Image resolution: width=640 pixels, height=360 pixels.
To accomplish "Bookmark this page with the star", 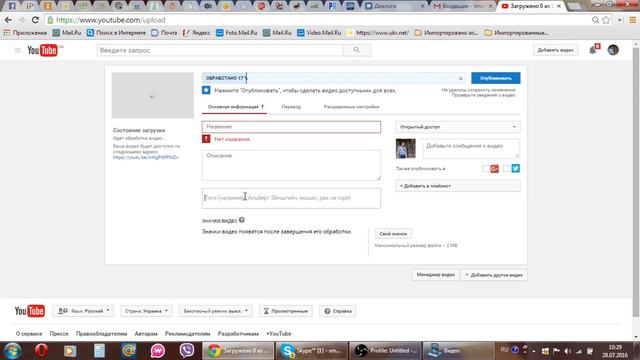I will tap(606, 20).
